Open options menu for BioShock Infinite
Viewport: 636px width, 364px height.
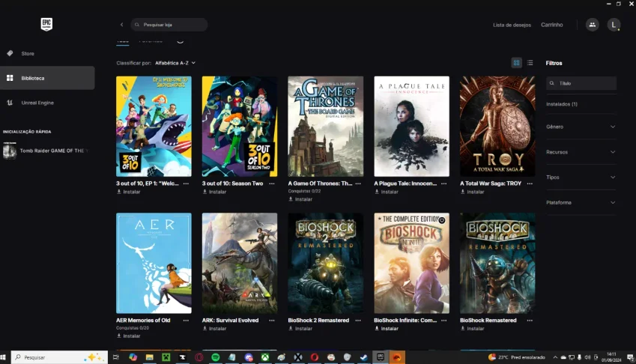coord(443,321)
